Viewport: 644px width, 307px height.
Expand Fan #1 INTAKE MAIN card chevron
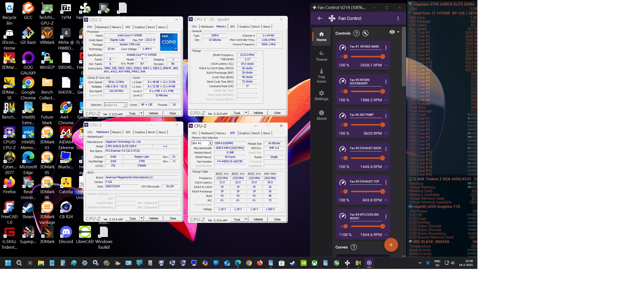click(x=386, y=65)
